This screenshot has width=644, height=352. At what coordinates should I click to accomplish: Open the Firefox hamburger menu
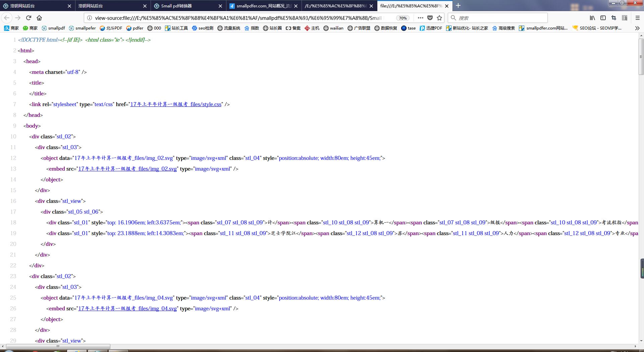coord(638,18)
